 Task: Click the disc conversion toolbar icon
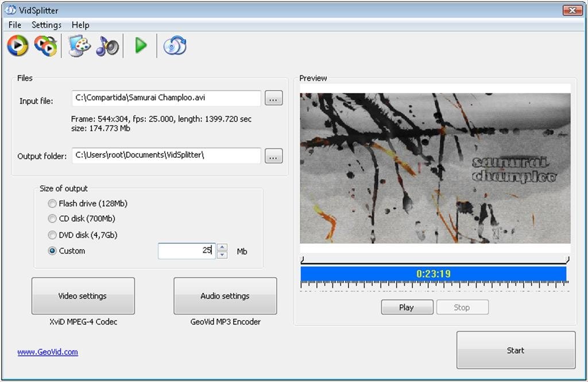tap(175, 46)
